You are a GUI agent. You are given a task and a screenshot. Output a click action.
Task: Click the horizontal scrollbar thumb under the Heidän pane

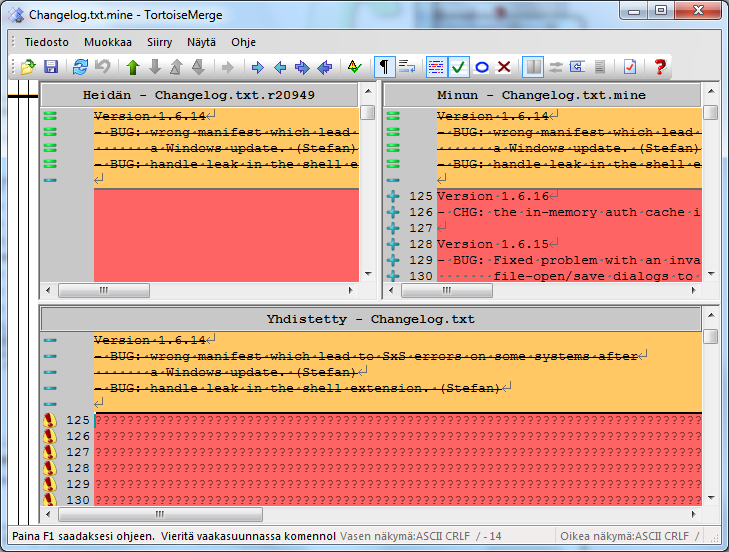point(104,291)
